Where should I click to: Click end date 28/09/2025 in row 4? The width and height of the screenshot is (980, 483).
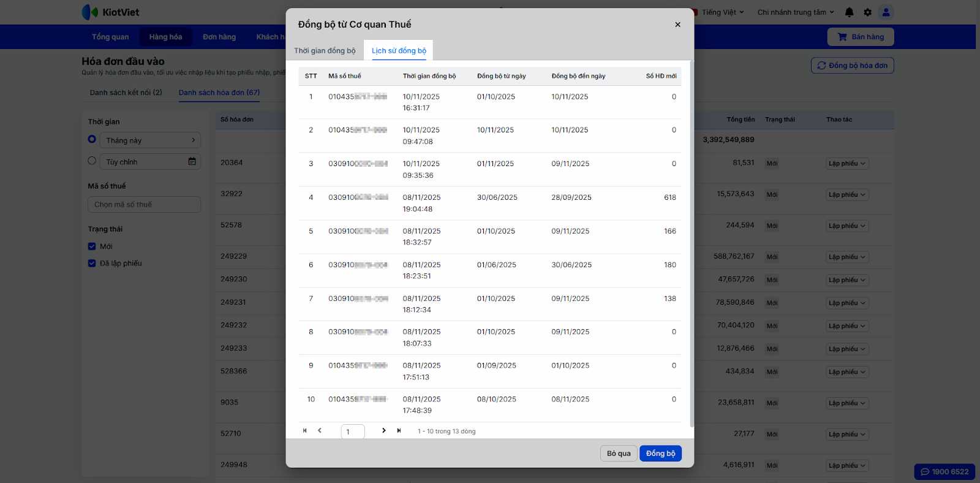571,197
